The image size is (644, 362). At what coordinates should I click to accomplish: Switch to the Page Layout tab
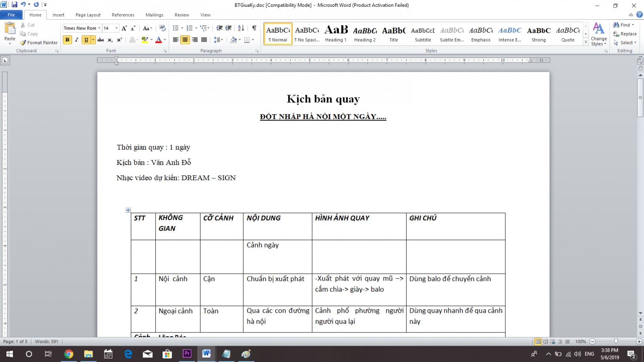click(x=88, y=15)
